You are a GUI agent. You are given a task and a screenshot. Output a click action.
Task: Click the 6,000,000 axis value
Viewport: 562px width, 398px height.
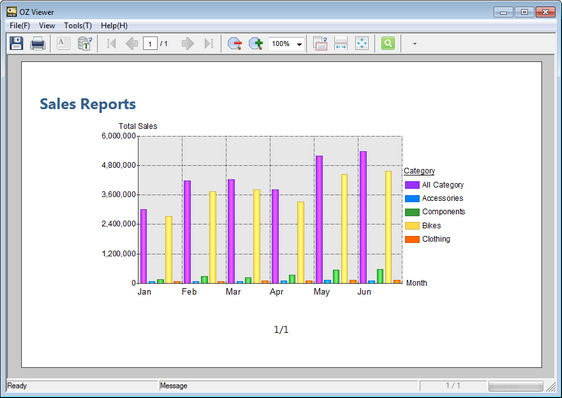click(x=119, y=136)
